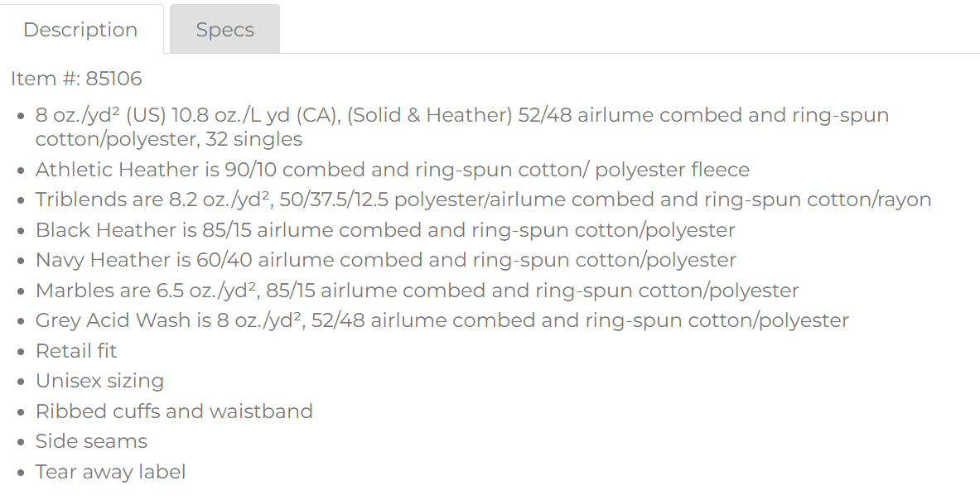Click the 8 oz./yd² (US) fabric weight line
The height and width of the screenshot is (500, 980).
[x=461, y=116]
